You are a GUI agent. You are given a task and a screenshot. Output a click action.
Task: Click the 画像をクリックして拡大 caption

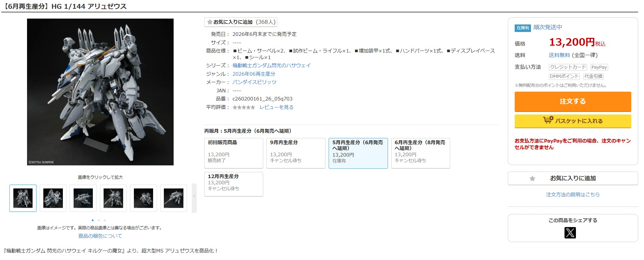tap(100, 177)
